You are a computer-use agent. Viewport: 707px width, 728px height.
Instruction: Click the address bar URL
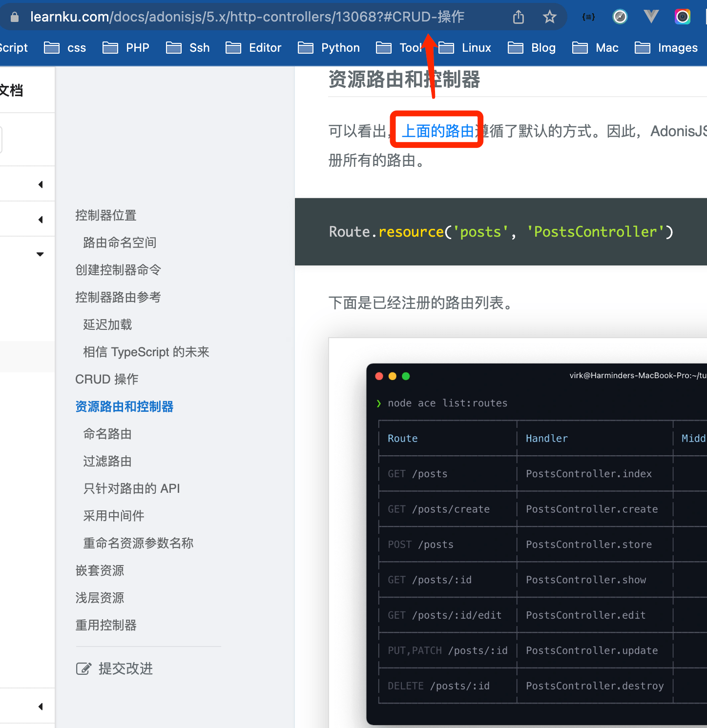(247, 17)
